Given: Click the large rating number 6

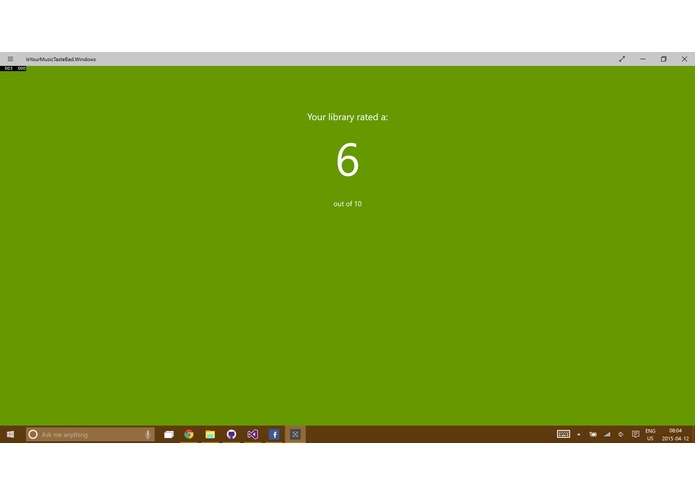Looking at the screenshot, I should (348, 159).
